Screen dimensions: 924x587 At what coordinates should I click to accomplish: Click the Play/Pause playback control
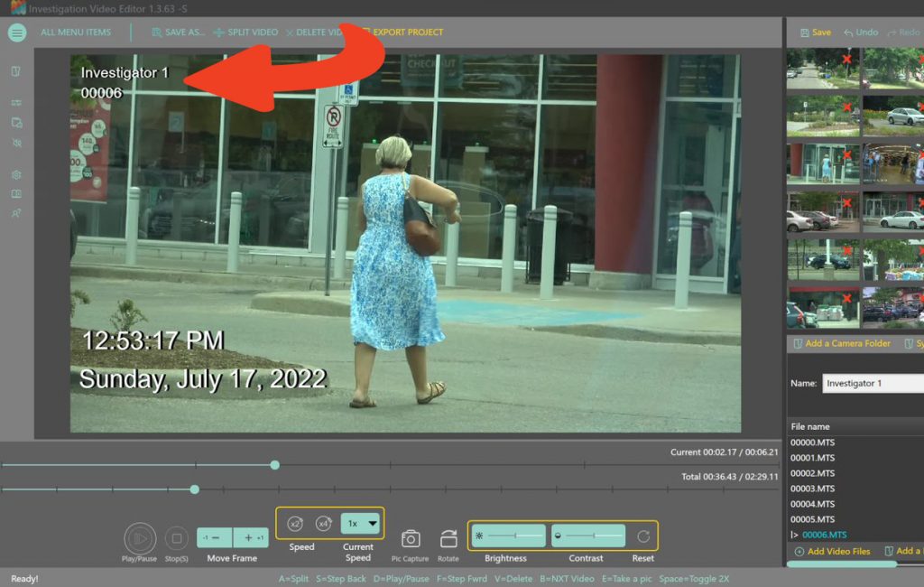[x=140, y=539]
